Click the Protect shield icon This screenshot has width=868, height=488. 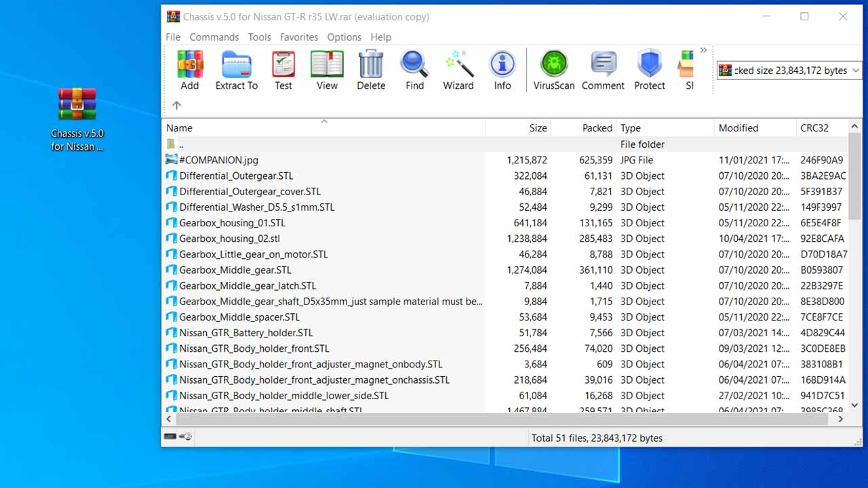click(x=650, y=64)
